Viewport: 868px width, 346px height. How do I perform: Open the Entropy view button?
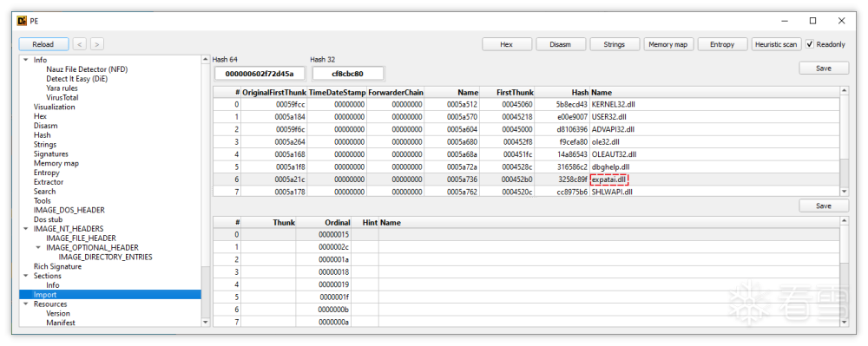point(722,44)
